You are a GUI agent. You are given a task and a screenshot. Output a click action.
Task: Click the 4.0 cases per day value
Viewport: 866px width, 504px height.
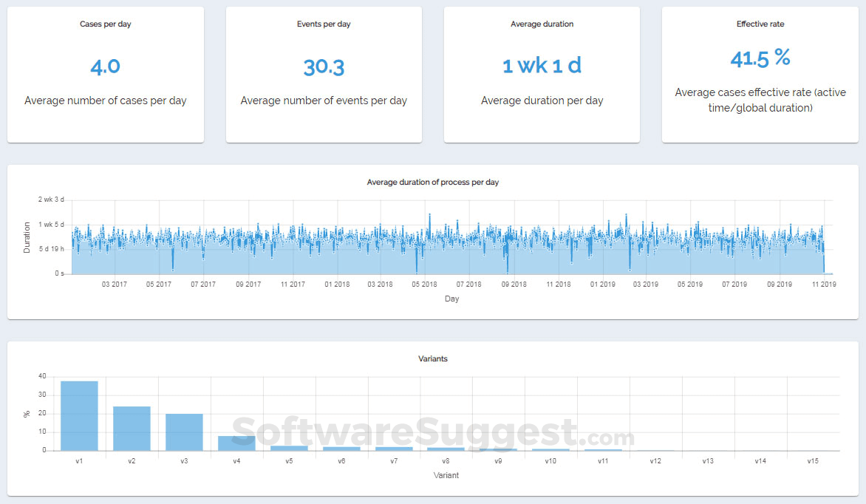pyautogui.click(x=106, y=66)
